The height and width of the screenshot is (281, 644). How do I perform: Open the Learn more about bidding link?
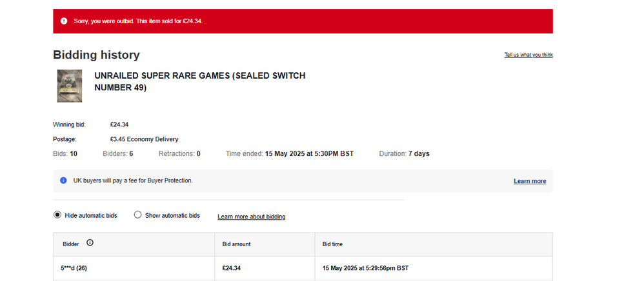coord(251,217)
